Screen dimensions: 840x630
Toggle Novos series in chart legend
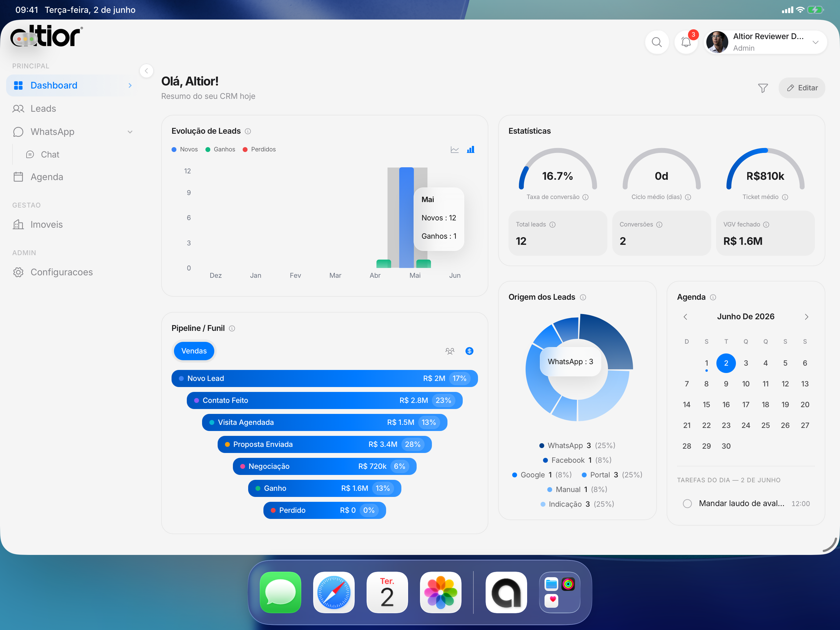(x=185, y=150)
